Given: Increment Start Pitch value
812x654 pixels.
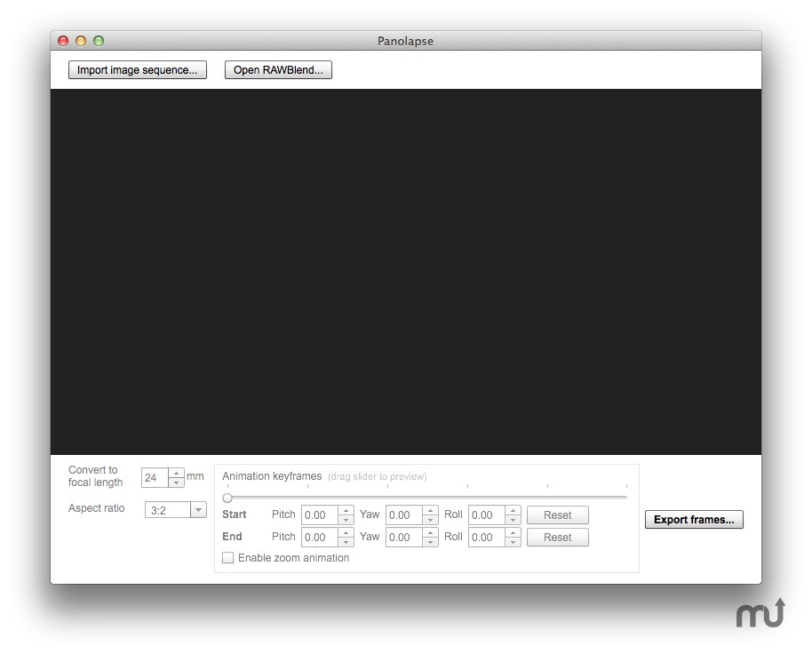Looking at the screenshot, I should coord(346,511).
